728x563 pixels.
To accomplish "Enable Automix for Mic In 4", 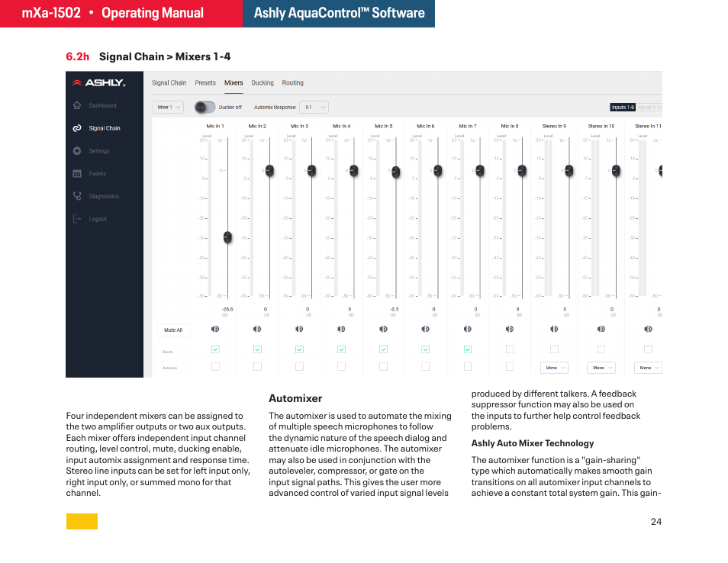I will (x=341, y=367).
